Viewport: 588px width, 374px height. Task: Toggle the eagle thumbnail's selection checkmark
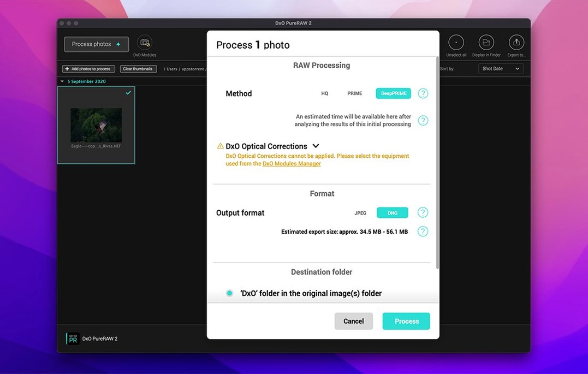tap(128, 93)
